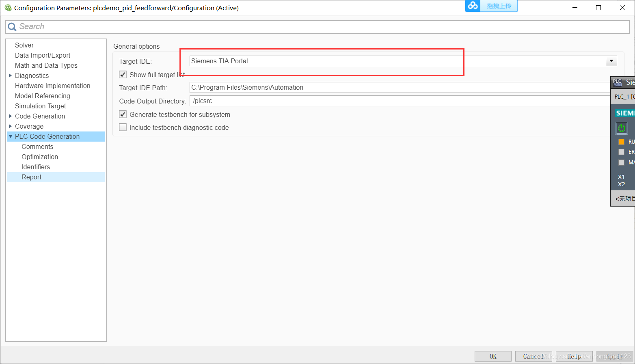635x364 pixels.
Task: Select Comments under PLC Code Generation
Action: click(37, 146)
